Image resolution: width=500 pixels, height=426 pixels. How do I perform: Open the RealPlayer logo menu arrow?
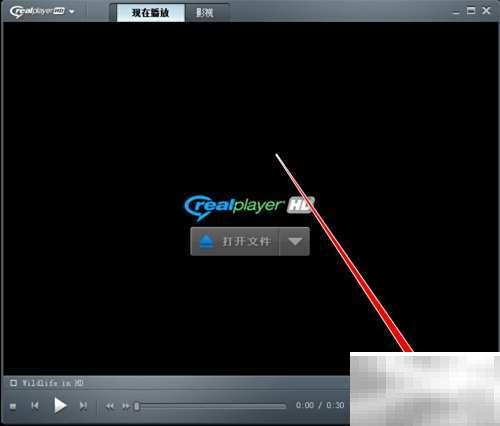(71, 11)
